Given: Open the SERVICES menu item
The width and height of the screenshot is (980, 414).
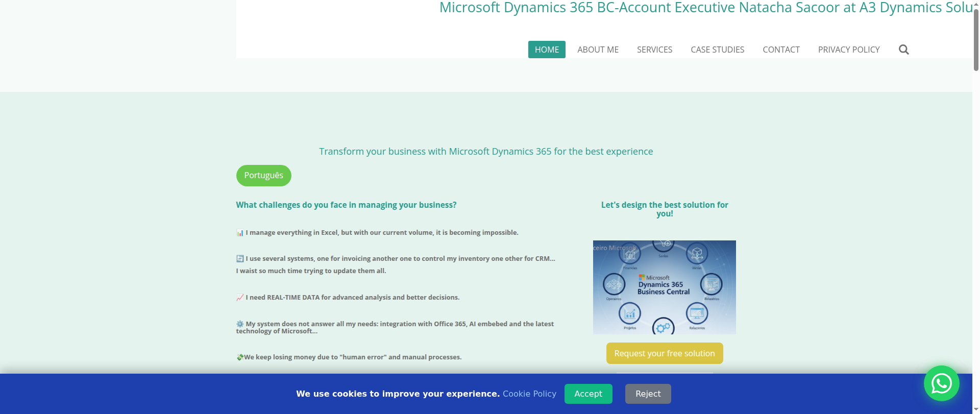Looking at the screenshot, I should (654, 50).
